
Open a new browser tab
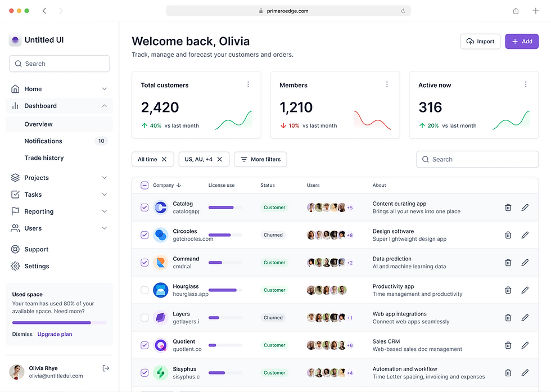pos(535,11)
